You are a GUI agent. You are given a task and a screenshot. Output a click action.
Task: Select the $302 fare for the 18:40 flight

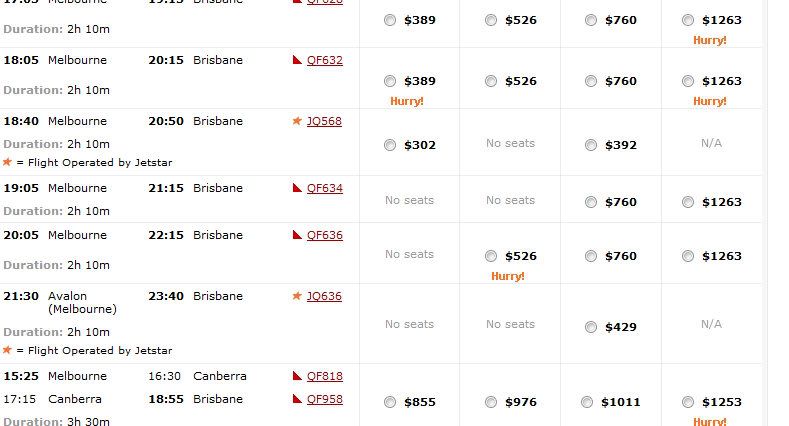click(x=390, y=145)
